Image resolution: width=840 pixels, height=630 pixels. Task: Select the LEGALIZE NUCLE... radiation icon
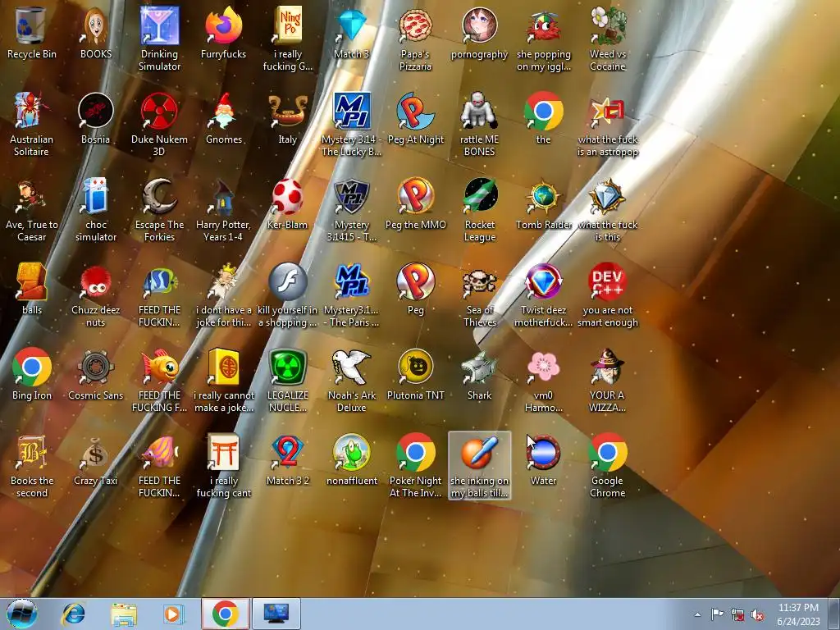point(288,367)
